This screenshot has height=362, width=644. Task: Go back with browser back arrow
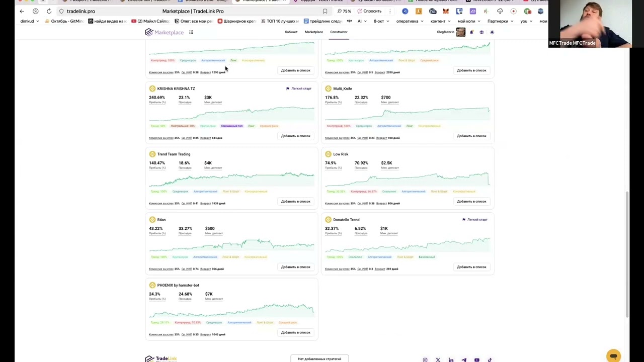coord(22,11)
